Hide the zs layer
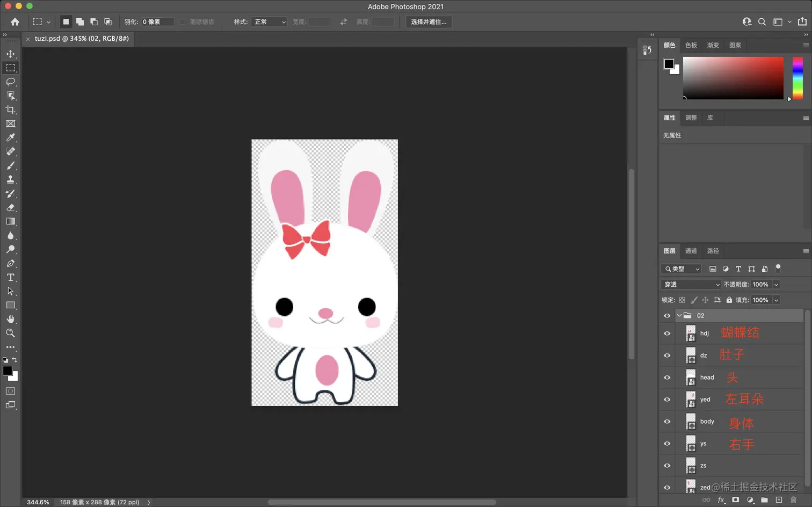The width and height of the screenshot is (812, 507). (x=667, y=466)
